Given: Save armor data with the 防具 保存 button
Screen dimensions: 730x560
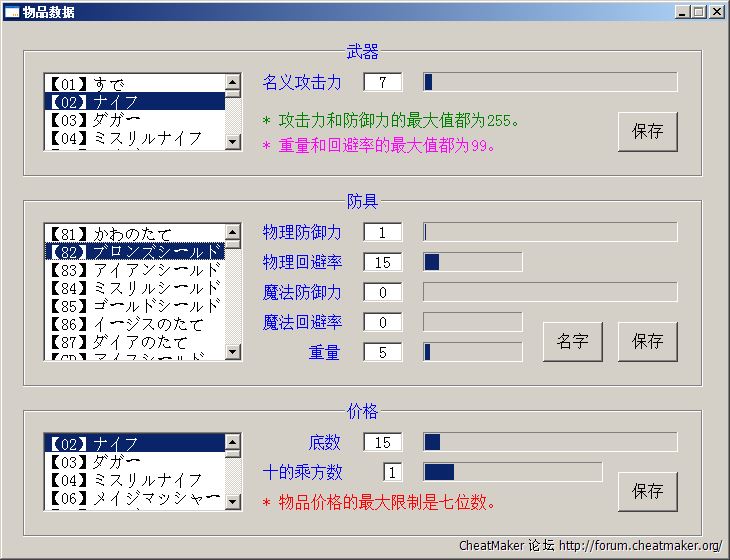Looking at the screenshot, I should pyautogui.click(x=647, y=341).
